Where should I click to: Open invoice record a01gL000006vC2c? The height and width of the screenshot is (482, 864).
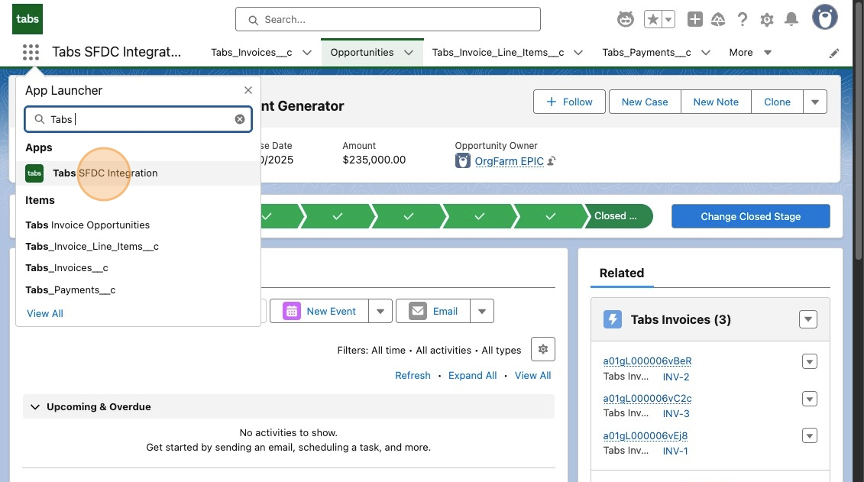[647, 398]
